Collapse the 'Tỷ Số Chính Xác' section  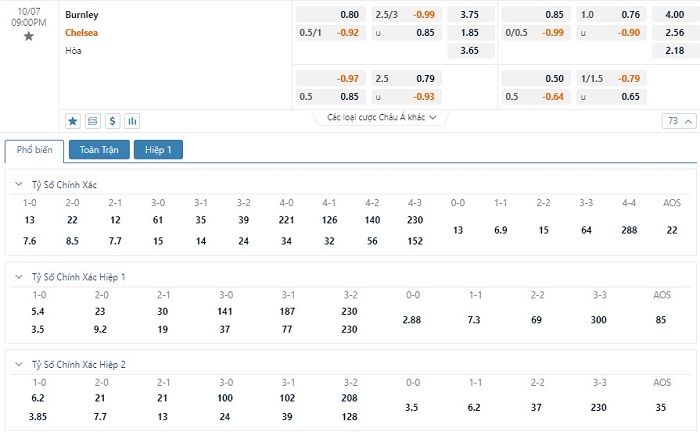click(19, 184)
